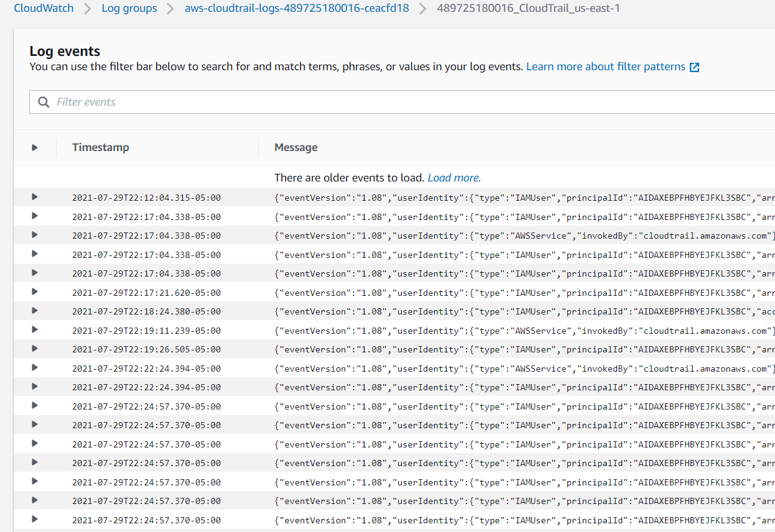Screen dimensions: 775x532
Task: Expand the AWSService event at 22:19:11.239
Action: (x=35, y=330)
